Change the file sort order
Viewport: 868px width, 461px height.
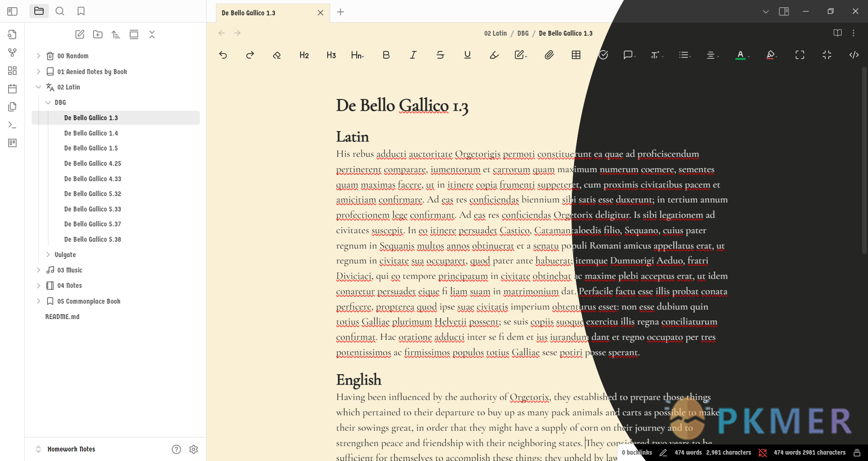click(x=116, y=34)
